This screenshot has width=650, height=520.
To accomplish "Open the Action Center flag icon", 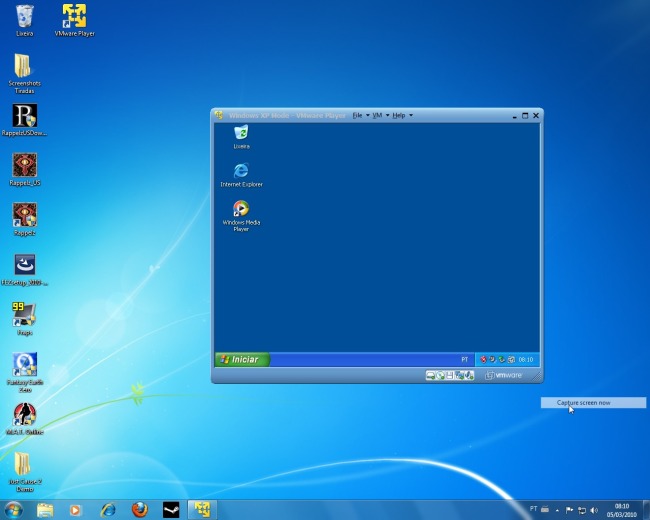I will tap(570, 510).
